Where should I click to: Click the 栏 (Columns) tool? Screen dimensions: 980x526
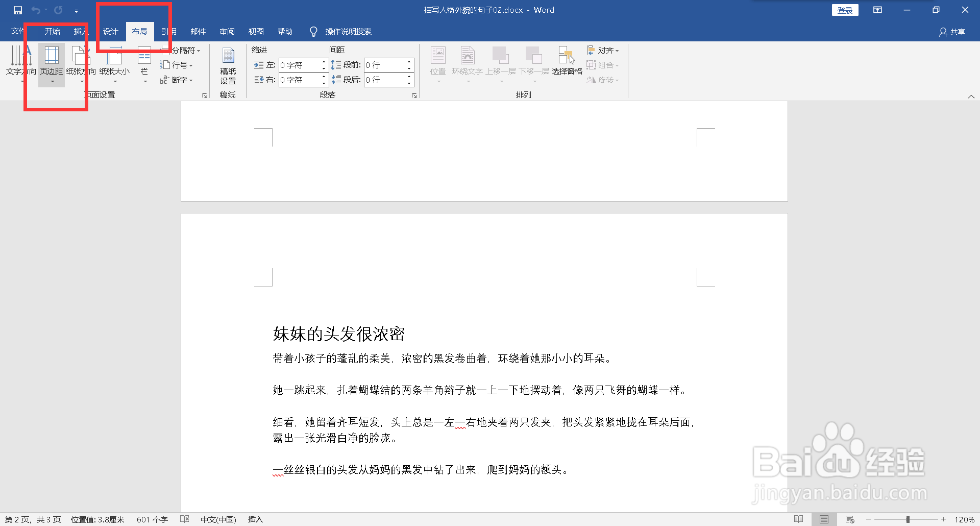pos(144,65)
